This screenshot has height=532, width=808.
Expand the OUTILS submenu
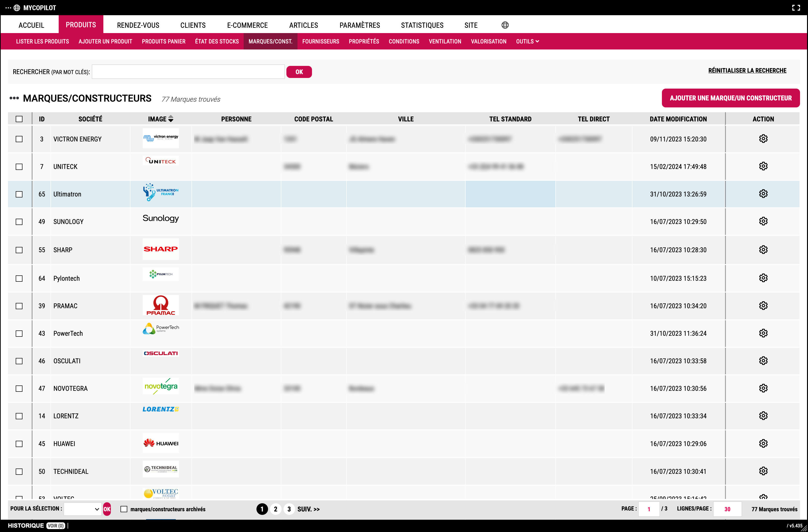(x=527, y=41)
